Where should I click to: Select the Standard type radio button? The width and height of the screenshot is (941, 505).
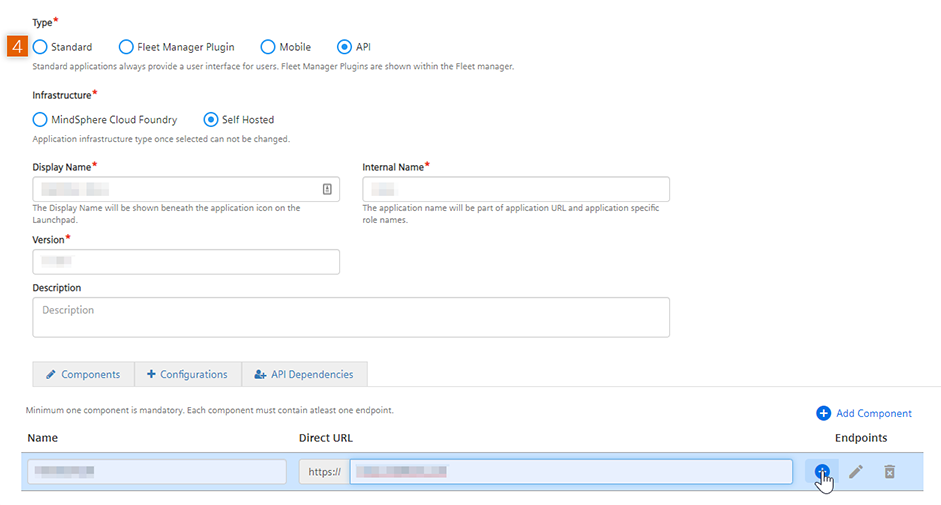(x=40, y=47)
